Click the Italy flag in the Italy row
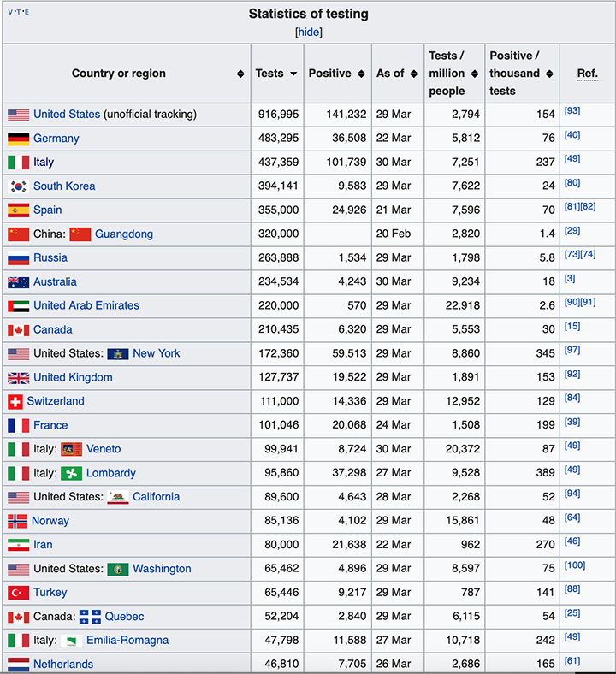Viewport: 616px width, 674px height. 19,163
